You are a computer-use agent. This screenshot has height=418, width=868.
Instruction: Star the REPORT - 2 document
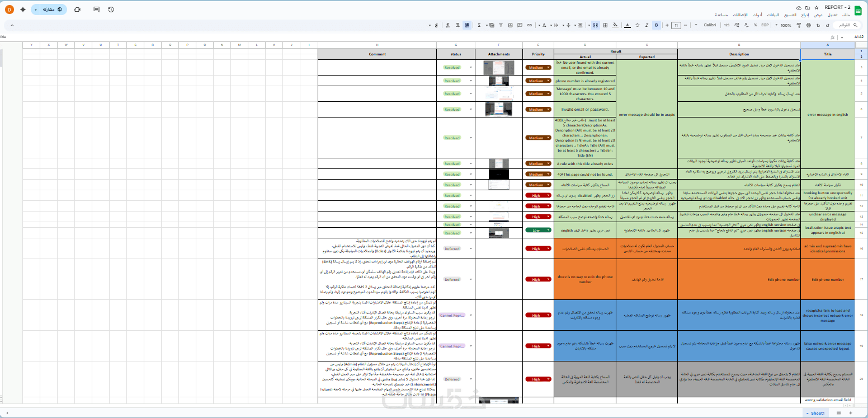click(x=816, y=8)
